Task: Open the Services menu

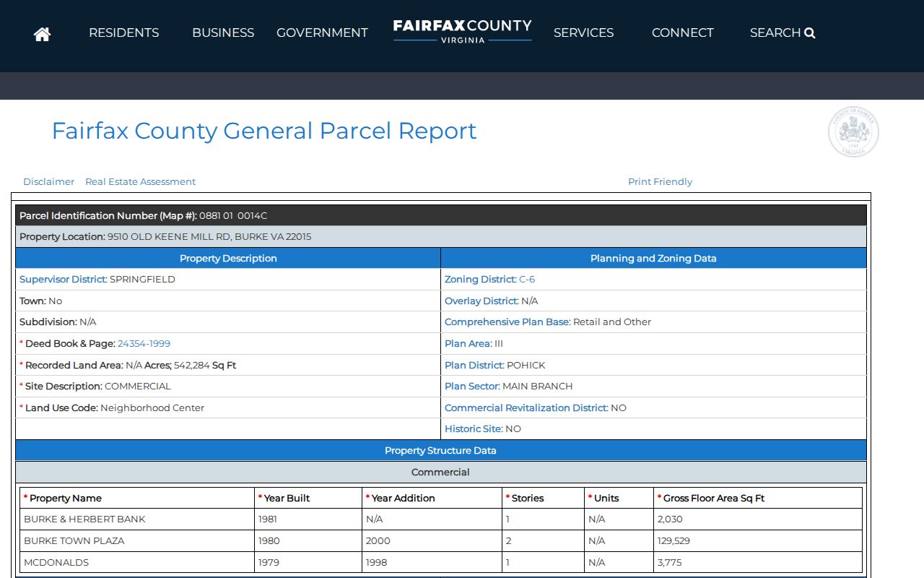Action: click(x=583, y=33)
